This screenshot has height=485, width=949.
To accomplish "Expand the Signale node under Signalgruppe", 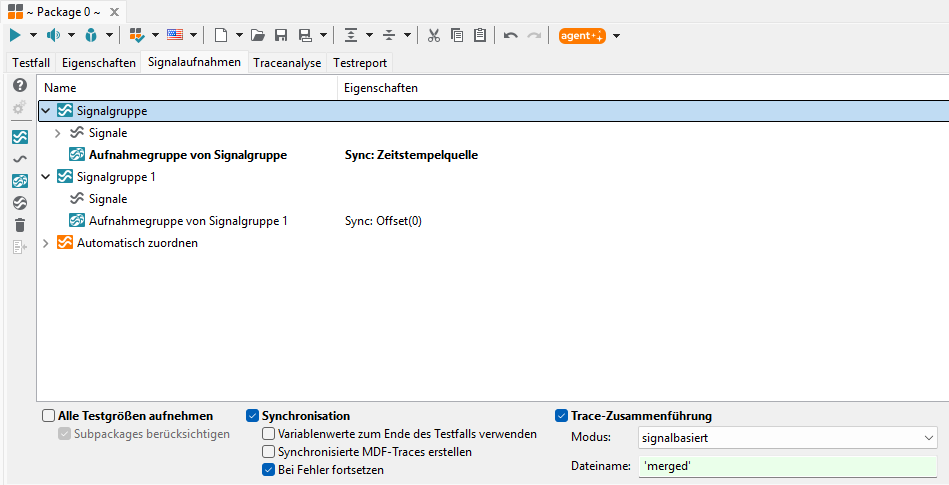I will (58, 133).
